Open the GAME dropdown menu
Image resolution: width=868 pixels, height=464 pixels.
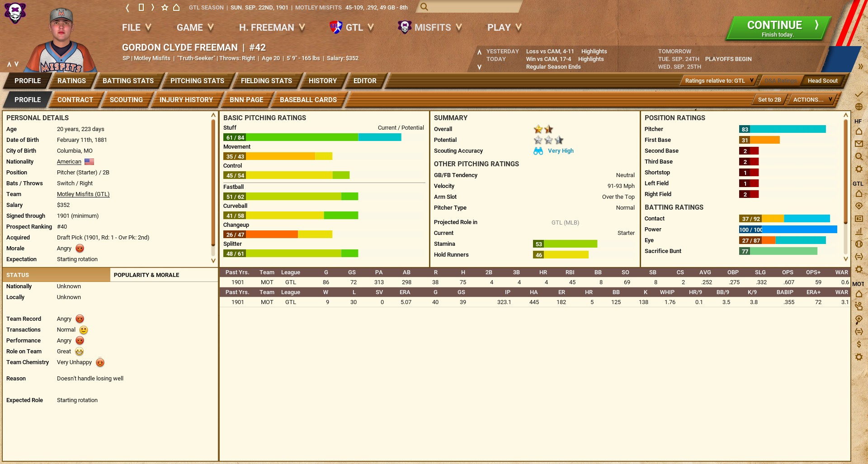click(195, 28)
